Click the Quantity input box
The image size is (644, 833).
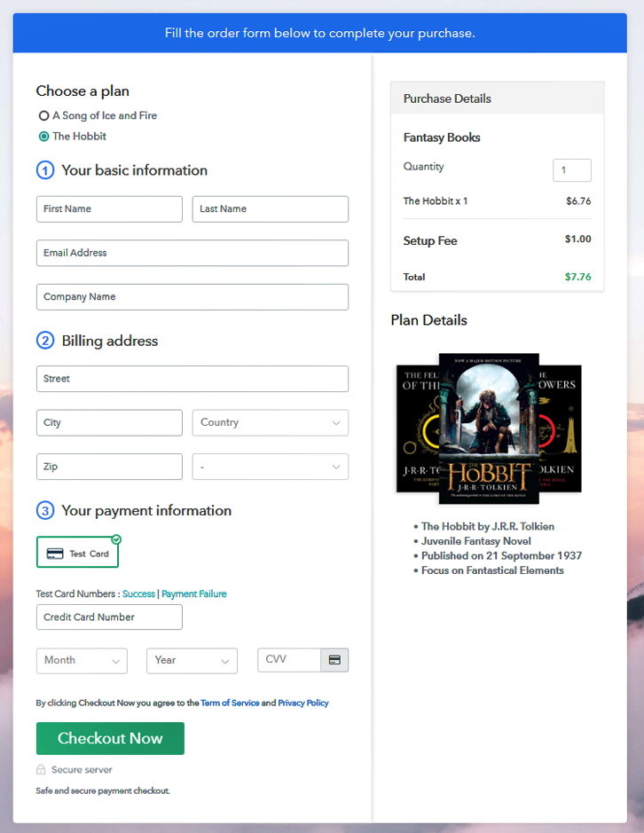pos(572,170)
